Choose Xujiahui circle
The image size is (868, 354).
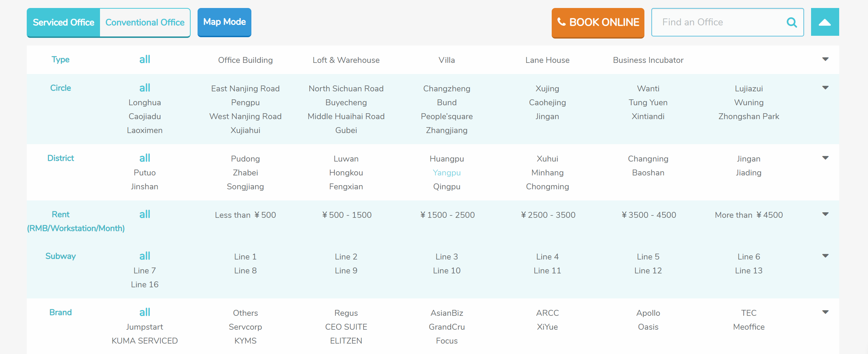pos(245,130)
